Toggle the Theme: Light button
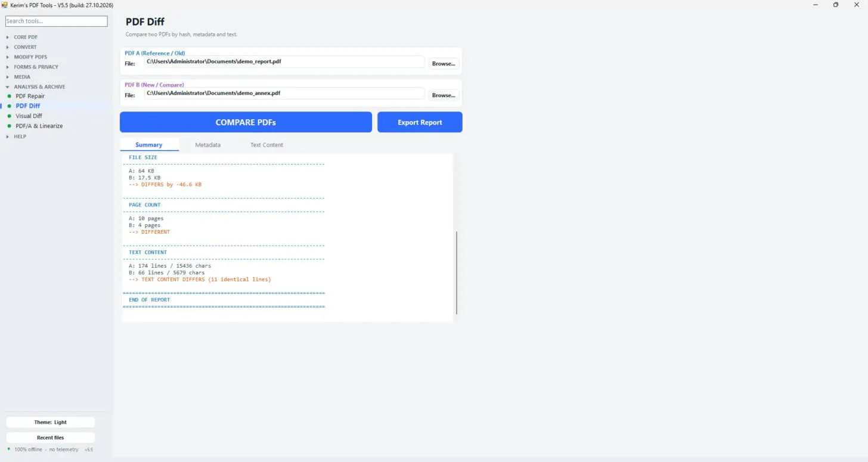This screenshot has width=868, height=462. point(50,422)
